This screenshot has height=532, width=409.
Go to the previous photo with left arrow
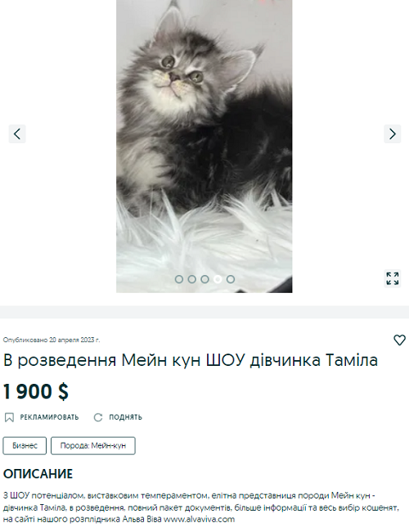tap(17, 133)
